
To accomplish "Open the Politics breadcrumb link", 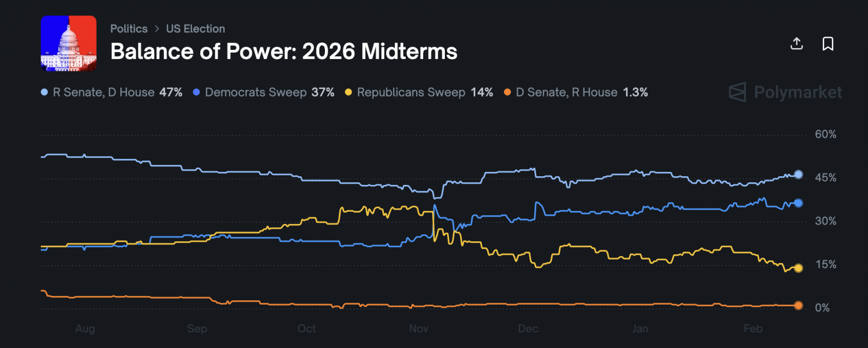I will tap(129, 29).
